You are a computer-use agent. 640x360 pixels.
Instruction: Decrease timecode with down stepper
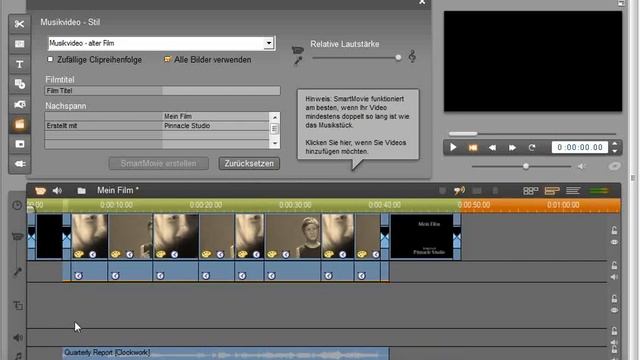615,151
